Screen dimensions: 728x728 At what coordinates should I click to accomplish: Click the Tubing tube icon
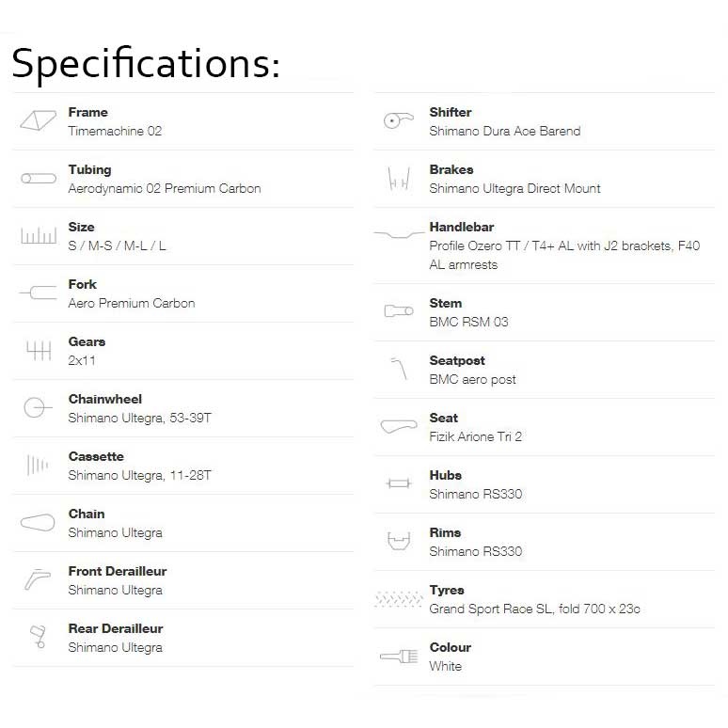(x=39, y=179)
